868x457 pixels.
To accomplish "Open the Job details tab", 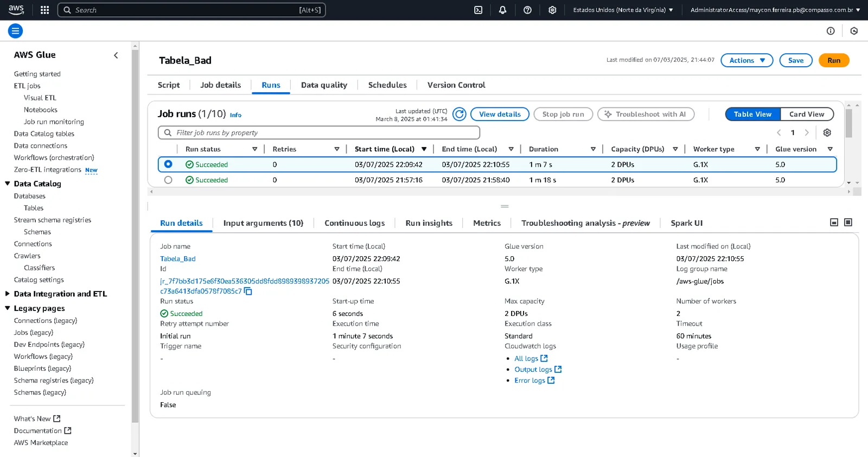I will coord(220,85).
